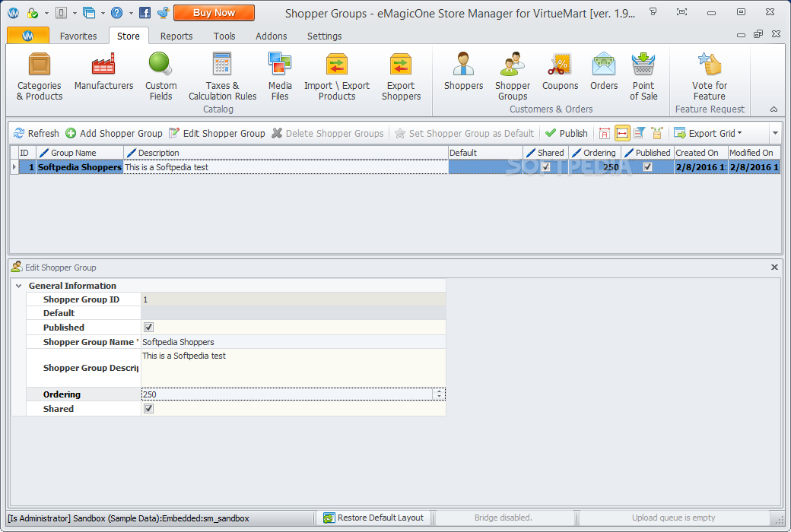Switch to the Reports tab
The height and width of the screenshot is (532, 791).
tap(176, 36)
